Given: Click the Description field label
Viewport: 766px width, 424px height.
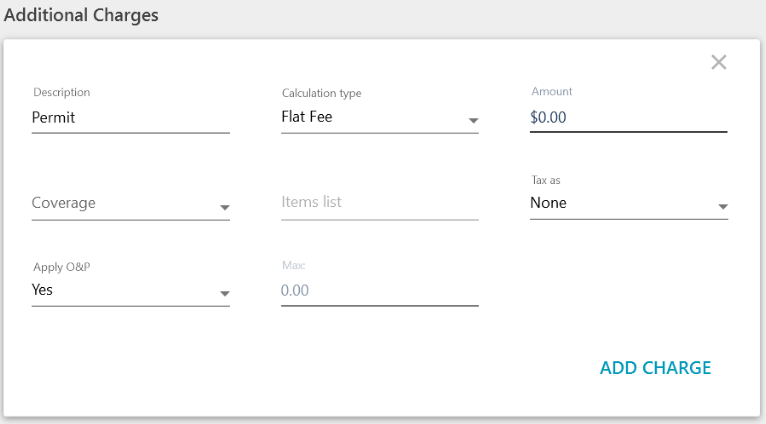Looking at the screenshot, I should pos(61,92).
